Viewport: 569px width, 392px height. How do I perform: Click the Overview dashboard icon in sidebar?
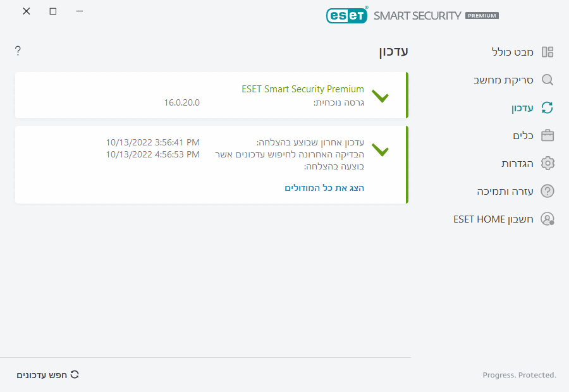(548, 52)
